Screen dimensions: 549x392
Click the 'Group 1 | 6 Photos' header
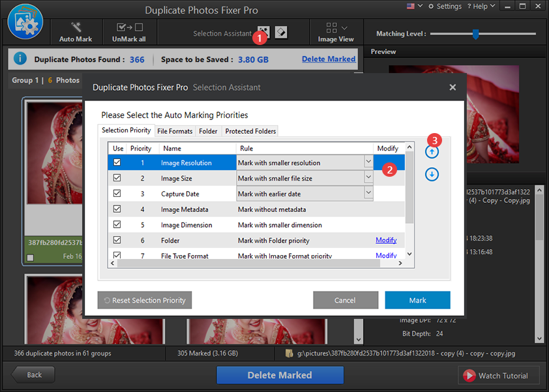point(46,80)
